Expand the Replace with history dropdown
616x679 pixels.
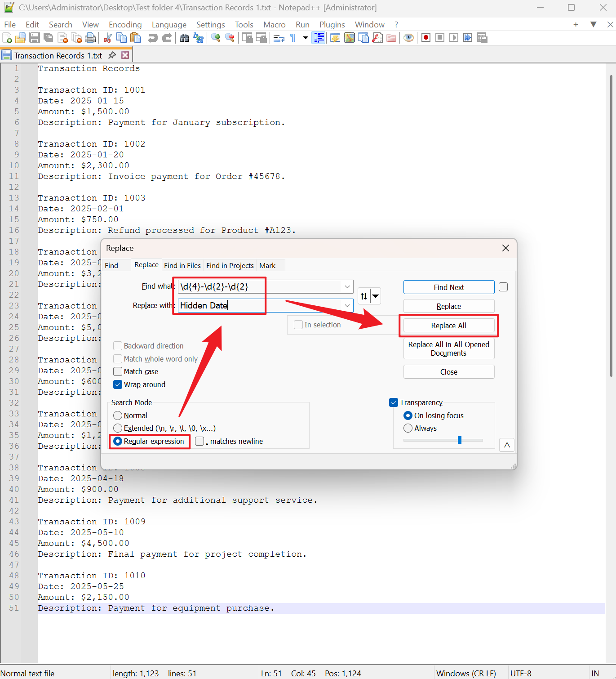[347, 306]
